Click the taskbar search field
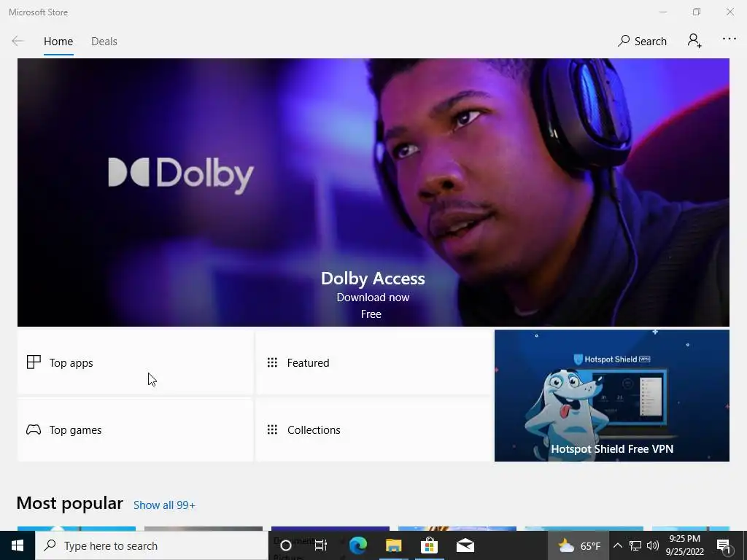 click(152, 545)
